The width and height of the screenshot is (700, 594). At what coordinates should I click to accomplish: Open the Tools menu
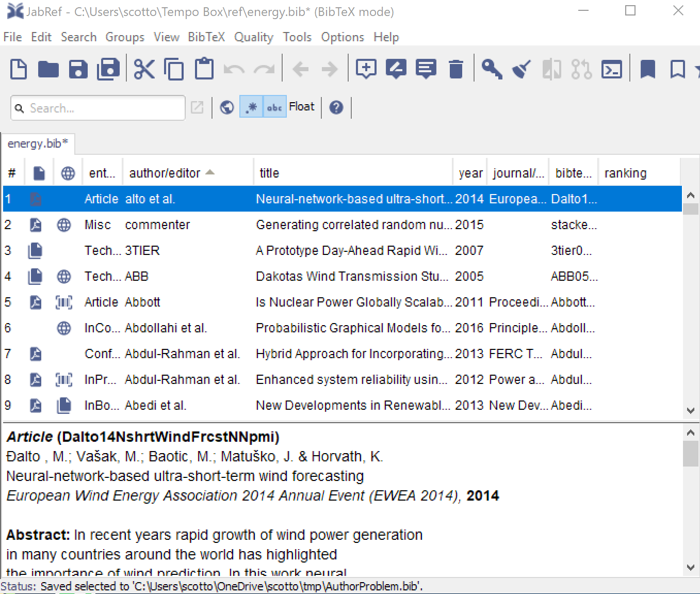coord(297,37)
